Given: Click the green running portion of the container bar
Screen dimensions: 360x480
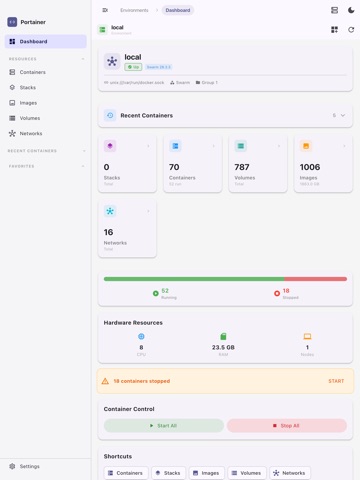Looking at the screenshot, I should tap(194, 279).
